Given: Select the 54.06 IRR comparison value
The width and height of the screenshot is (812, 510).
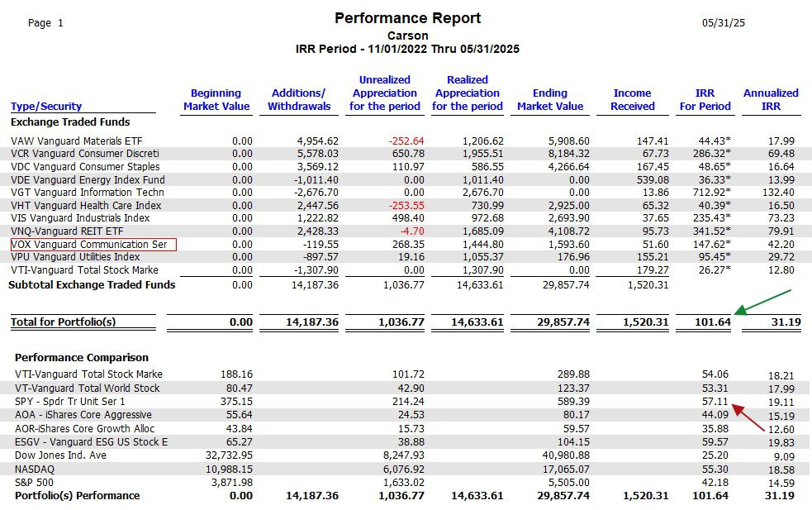Looking at the screenshot, I should 715,374.
